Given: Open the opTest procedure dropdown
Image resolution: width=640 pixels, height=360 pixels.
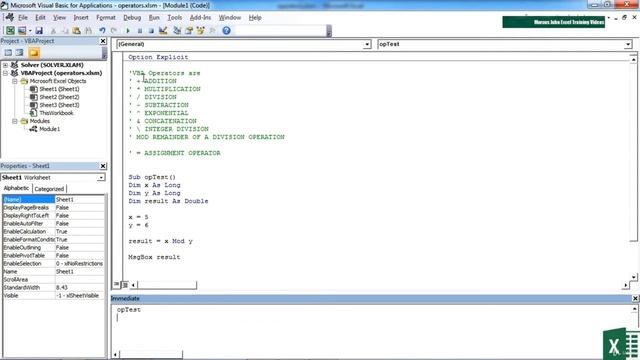Looking at the screenshot, I should coord(628,44).
